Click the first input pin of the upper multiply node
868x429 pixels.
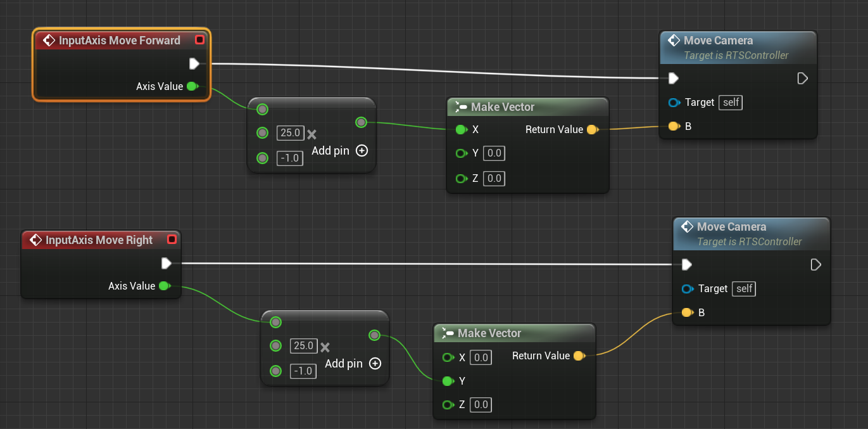tap(263, 109)
